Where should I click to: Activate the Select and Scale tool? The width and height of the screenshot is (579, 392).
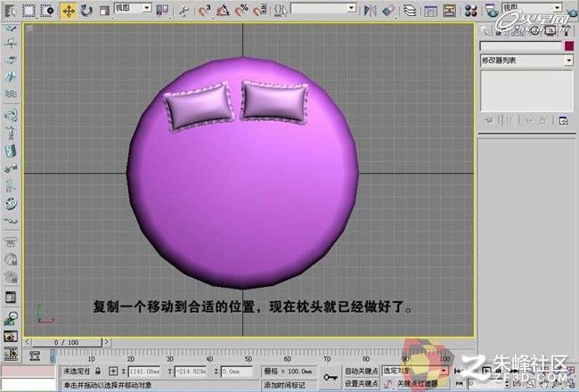[x=104, y=11]
